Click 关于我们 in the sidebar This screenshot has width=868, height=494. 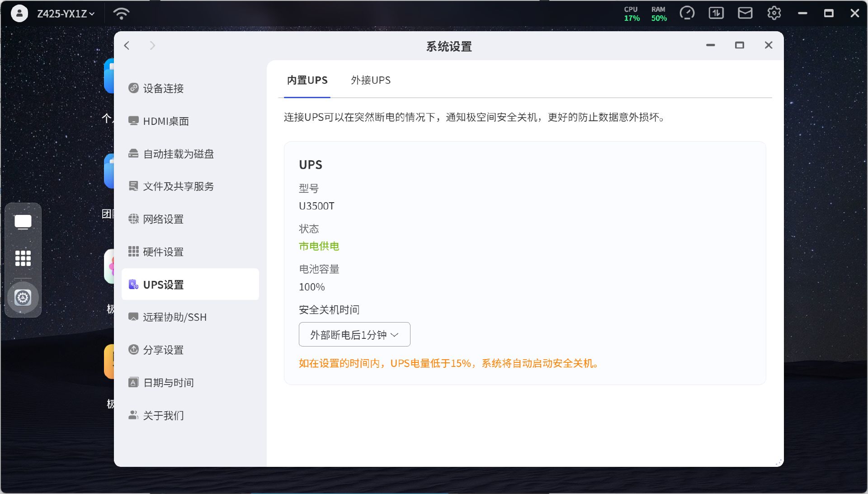pos(163,415)
